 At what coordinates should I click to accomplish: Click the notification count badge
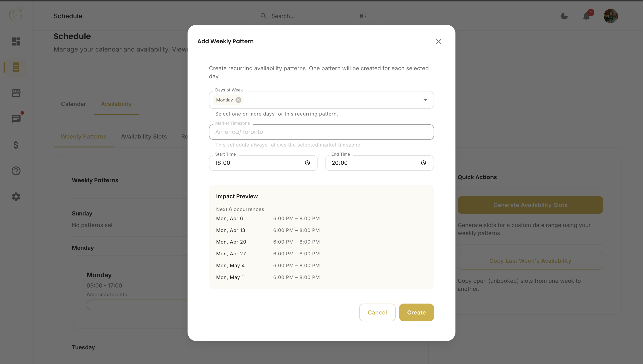(x=591, y=12)
